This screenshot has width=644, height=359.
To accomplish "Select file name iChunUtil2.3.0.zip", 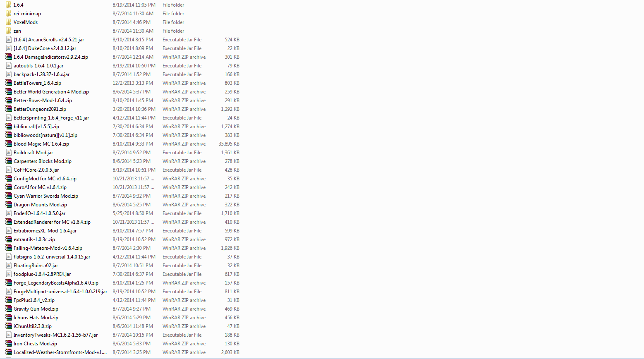I will 33,326.
